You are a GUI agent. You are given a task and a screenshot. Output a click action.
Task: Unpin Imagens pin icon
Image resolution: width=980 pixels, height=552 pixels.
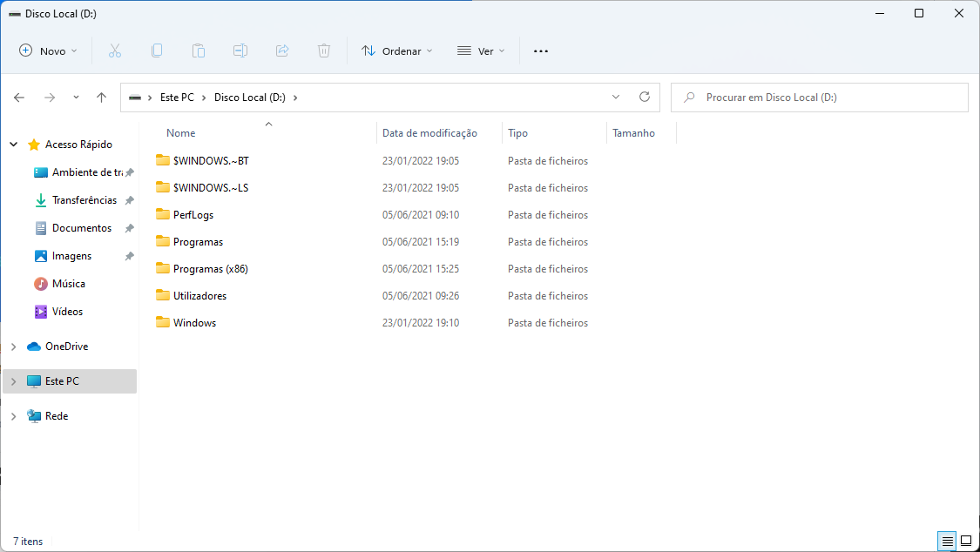coord(130,256)
